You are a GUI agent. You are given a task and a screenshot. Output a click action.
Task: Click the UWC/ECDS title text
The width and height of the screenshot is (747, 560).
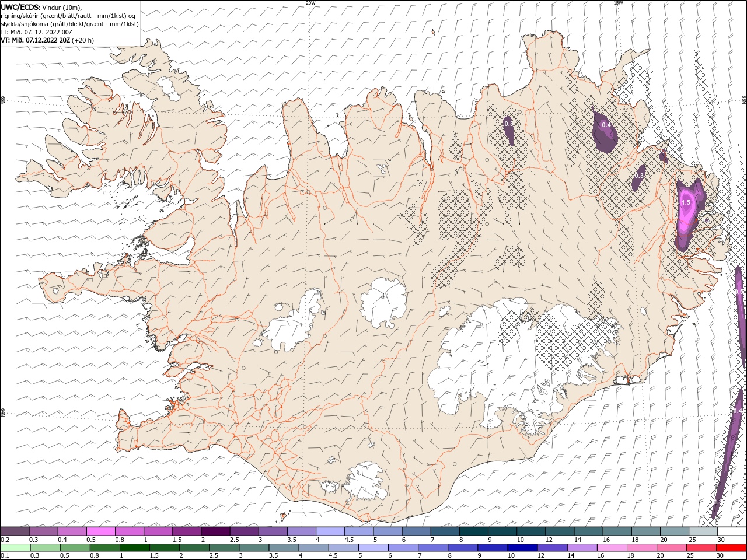[x=20, y=6]
